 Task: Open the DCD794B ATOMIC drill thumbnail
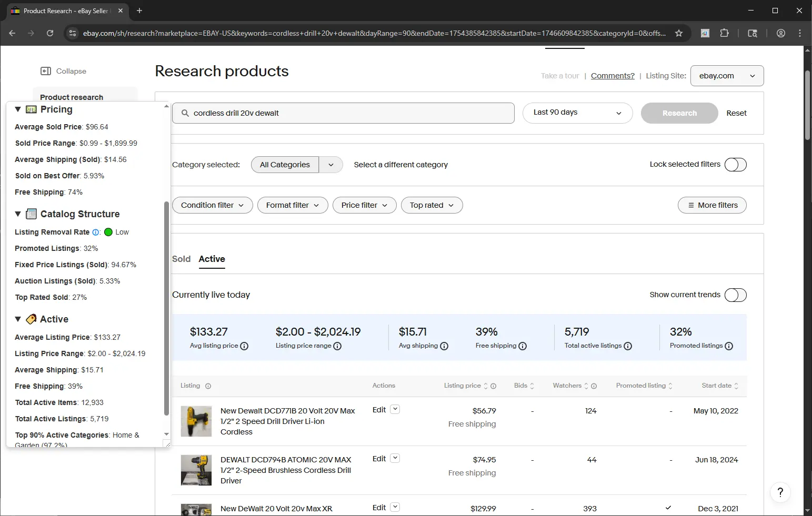(x=196, y=470)
